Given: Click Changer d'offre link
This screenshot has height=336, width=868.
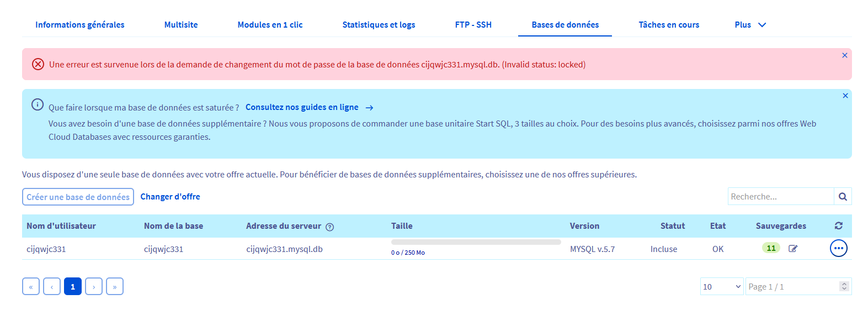Looking at the screenshot, I should tap(170, 197).
